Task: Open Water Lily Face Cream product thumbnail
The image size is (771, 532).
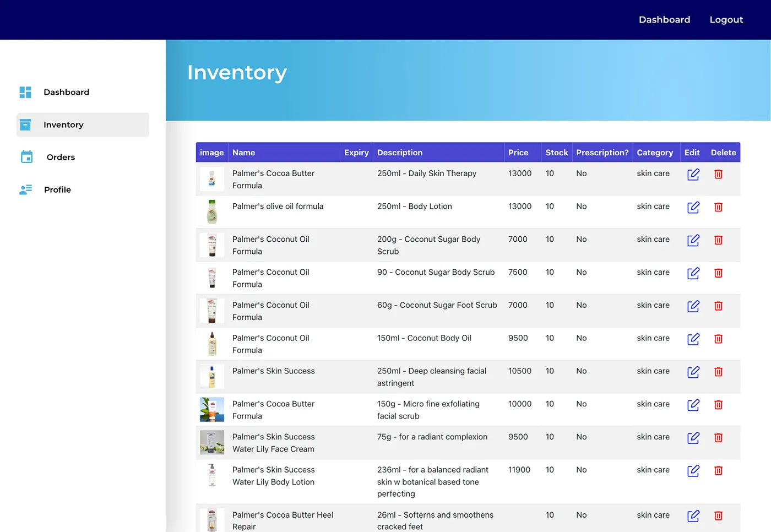Action: [212, 442]
